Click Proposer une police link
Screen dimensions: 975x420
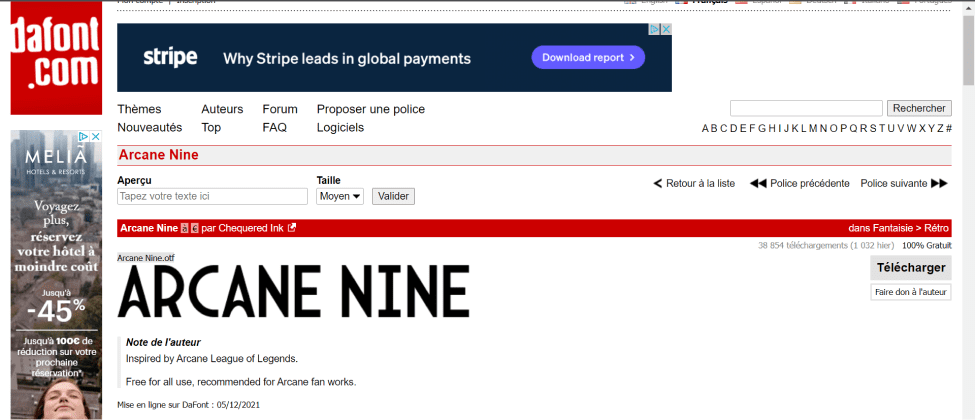tap(371, 110)
